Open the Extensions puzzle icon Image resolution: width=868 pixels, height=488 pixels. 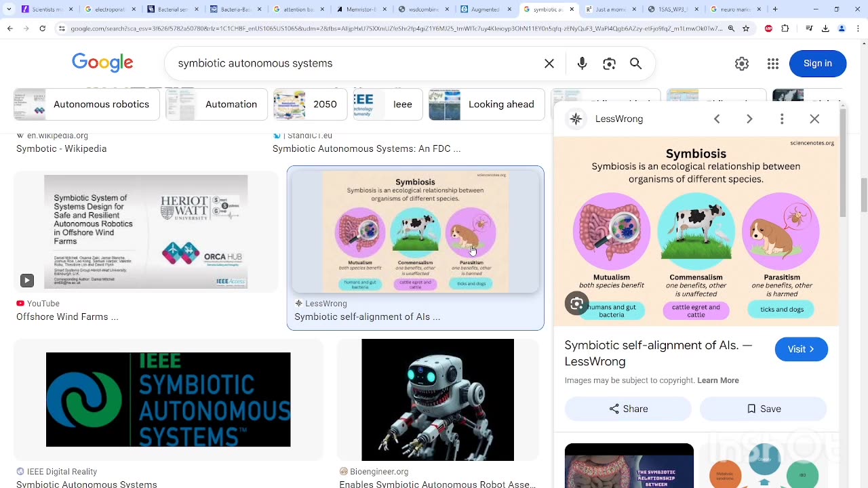click(x=785, y=28)
